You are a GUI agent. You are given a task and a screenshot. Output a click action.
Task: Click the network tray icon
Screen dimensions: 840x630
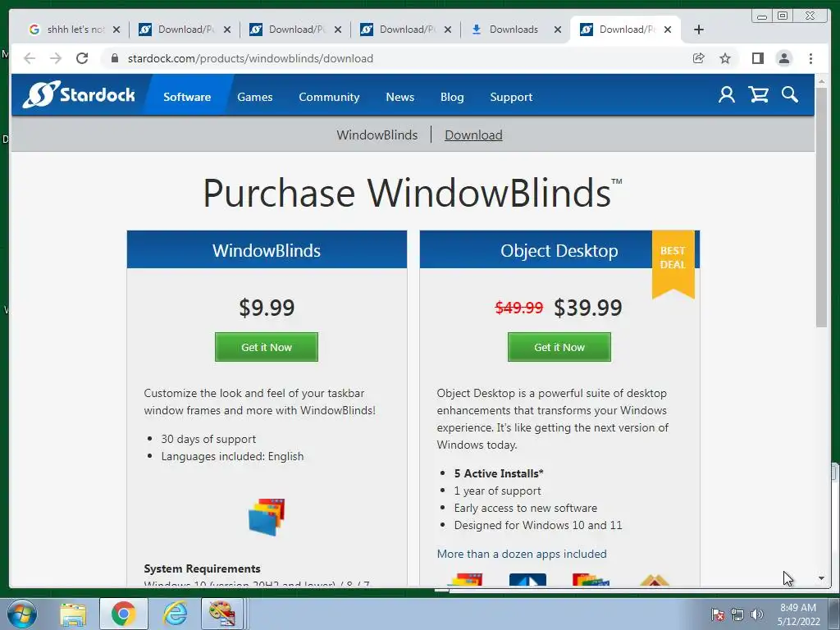[737, 614]
